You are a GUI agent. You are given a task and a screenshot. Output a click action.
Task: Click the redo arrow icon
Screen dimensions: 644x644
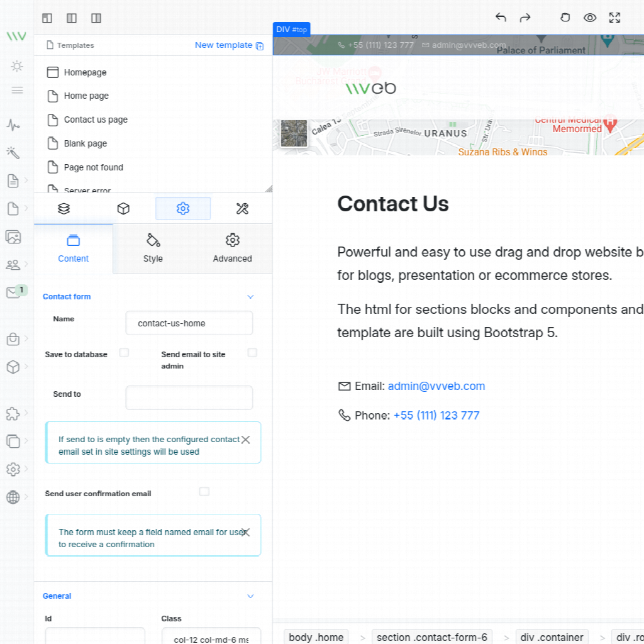(x=525, y=18)
